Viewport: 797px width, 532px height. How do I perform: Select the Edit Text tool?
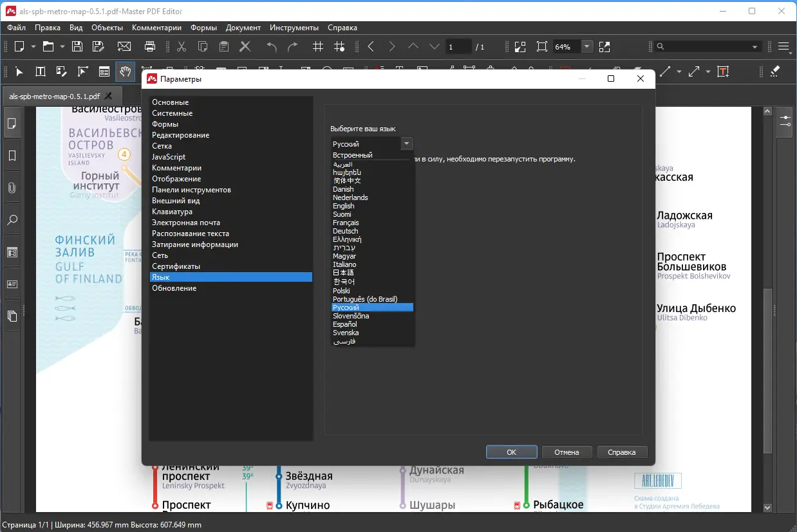(x=40, y=71)
